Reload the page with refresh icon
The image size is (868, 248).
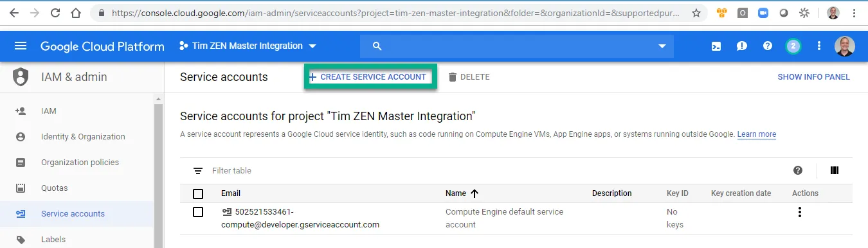click(55, 13)
